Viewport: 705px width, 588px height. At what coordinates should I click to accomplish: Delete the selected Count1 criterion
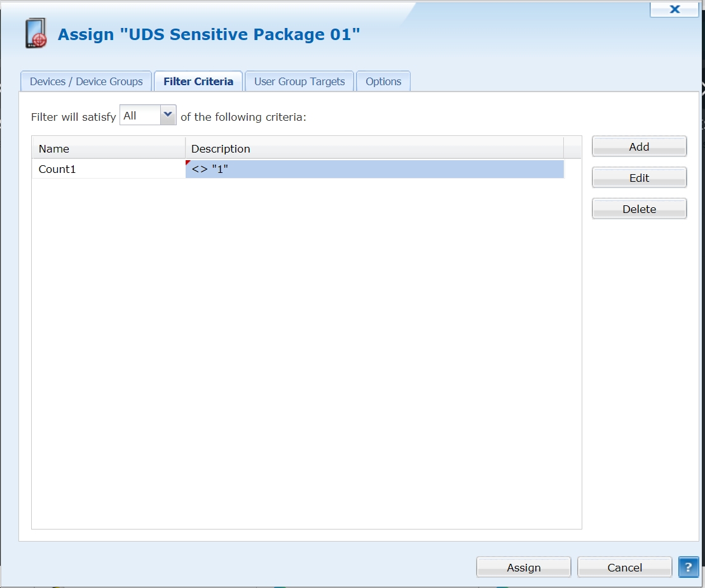click(x=639, y=209)
